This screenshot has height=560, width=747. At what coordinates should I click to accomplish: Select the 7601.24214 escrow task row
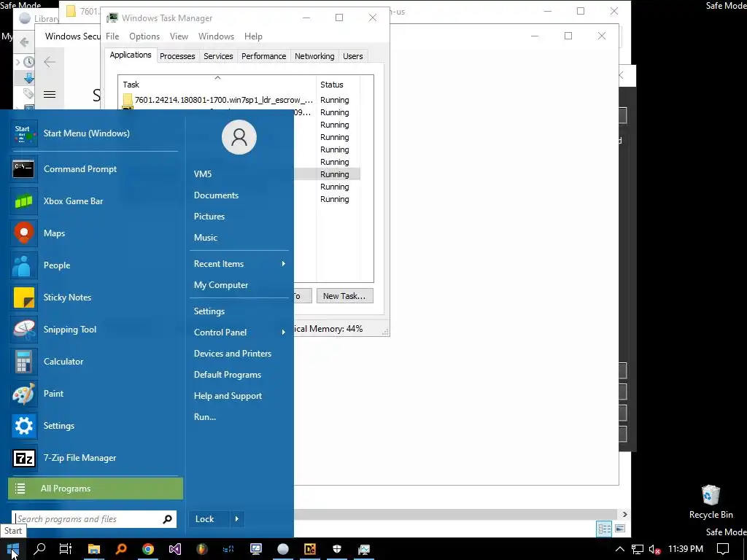point(241,100)
